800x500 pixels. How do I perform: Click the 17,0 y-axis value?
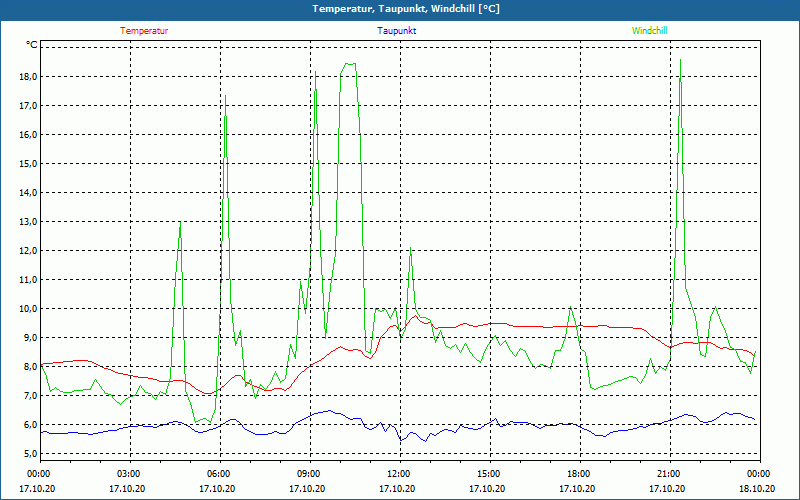pyautogui.click(x=29, y=106)
